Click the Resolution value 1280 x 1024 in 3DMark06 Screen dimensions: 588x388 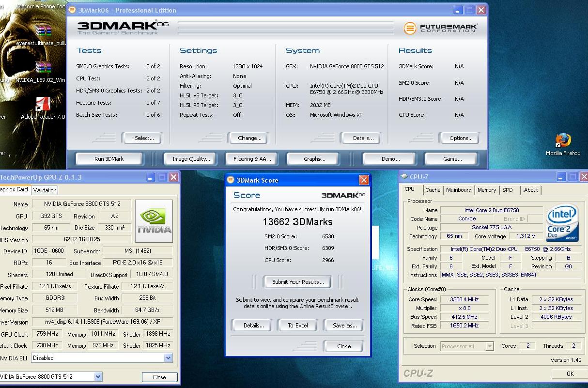248,66
